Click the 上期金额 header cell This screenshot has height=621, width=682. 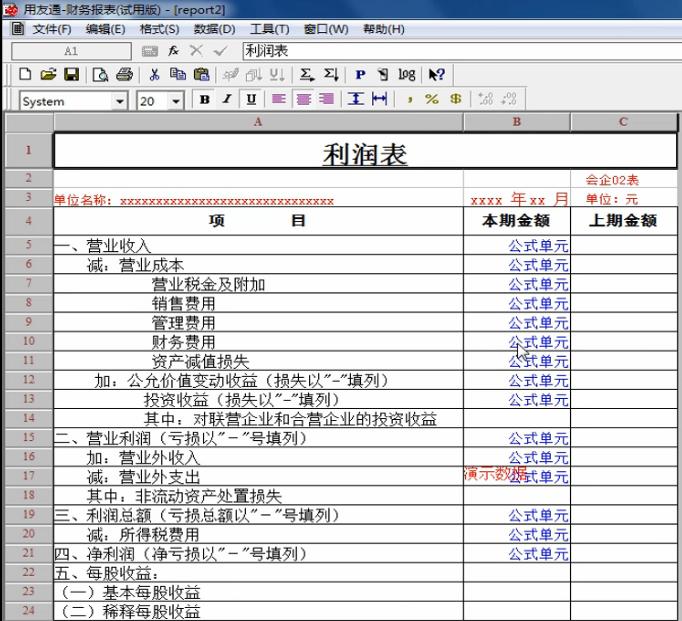[x=624, y=221]
